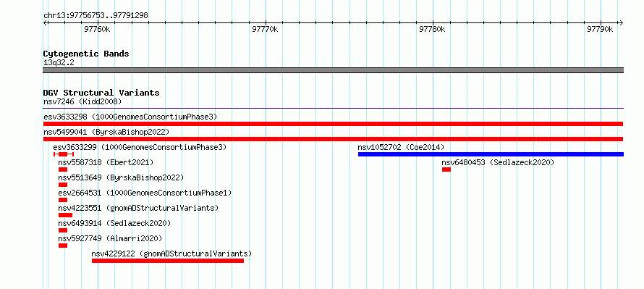Viewport: 644px width, 289px height.
Task: Click the 97790k ruler tick label
Action: [x=600, y=29]
